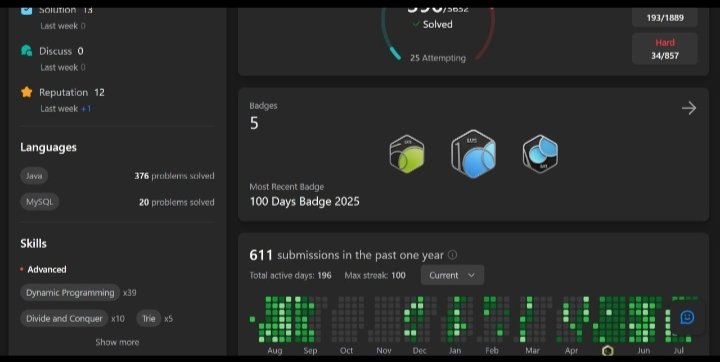The width and height of the screenshot is (720, 362).
Task: Click the Discuss chat bubble icon
Action: (x=27, y=51)
